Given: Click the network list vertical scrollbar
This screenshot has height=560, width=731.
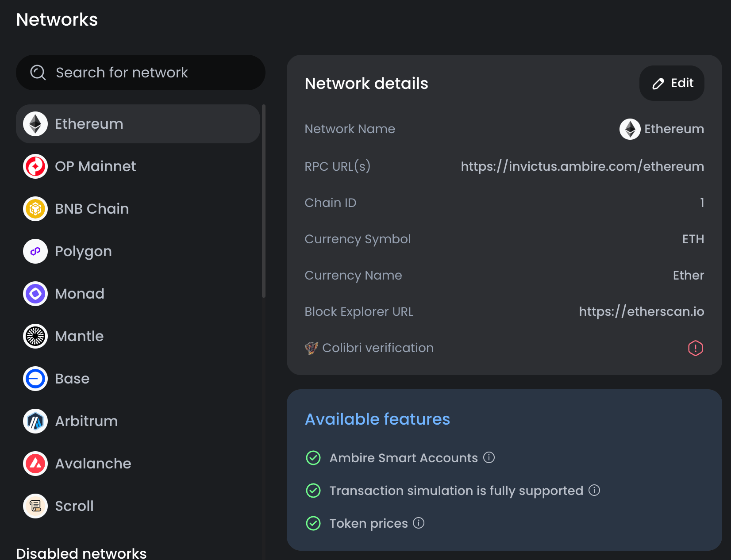Looking at the screenshot, I should (264, 201).
